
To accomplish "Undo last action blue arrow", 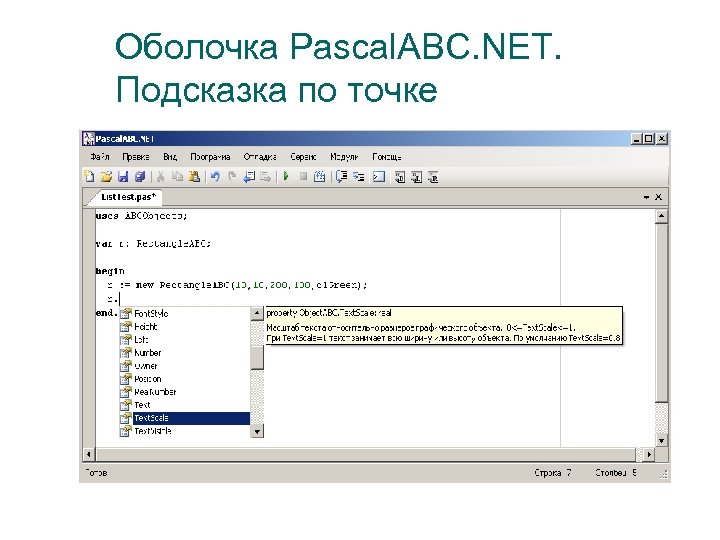I will pyautogui.click(x=215, y=176).
